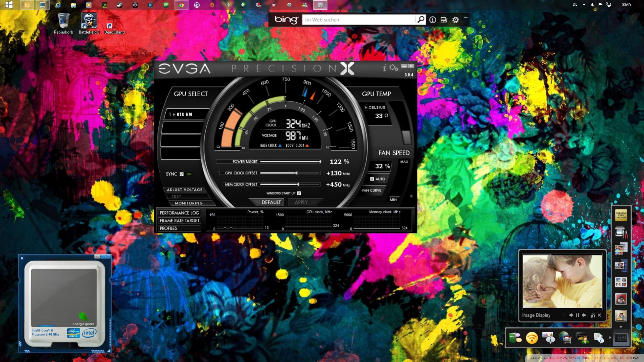
Task: Open Papierkorb desktop icon
Action: coord(63,24)
